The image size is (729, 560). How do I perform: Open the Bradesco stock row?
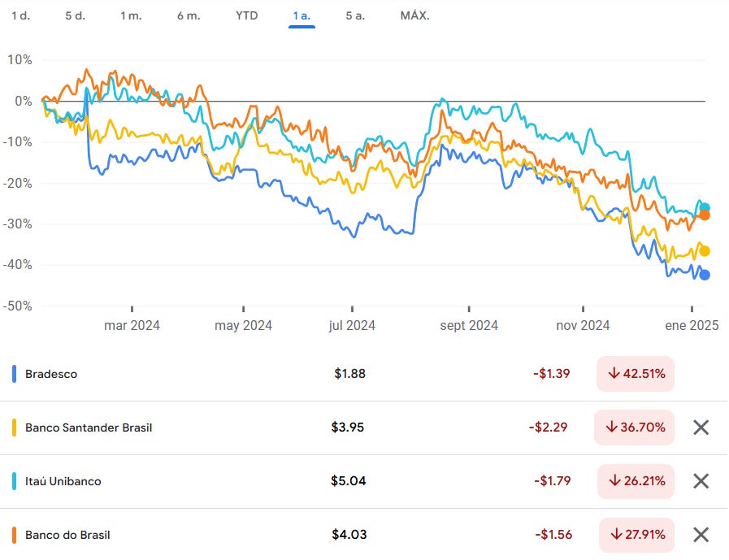pos(364,374)
